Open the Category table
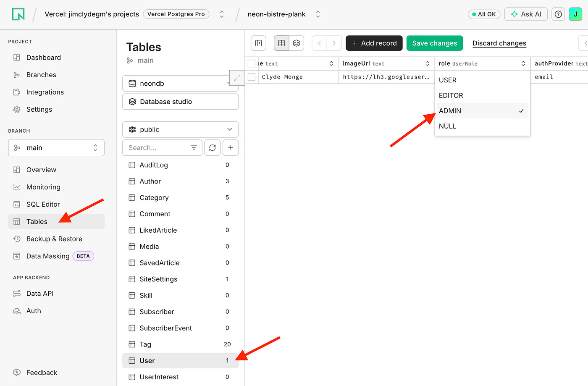The image size is (588, 386). [181, 197]
